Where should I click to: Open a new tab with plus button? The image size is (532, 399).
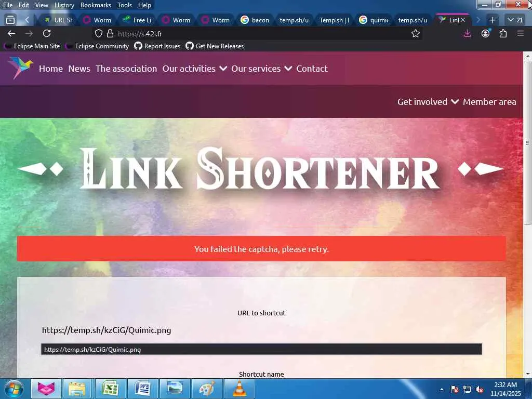click(493, 20)
